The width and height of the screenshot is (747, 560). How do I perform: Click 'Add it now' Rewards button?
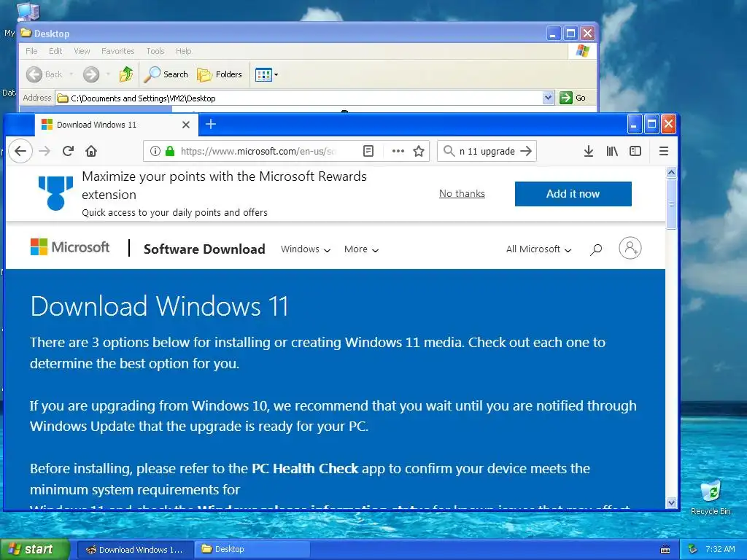tap(573, 194)
